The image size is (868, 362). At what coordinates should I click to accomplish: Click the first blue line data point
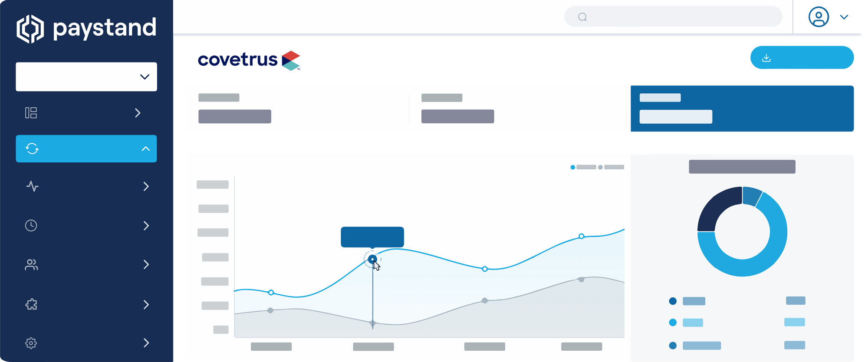click(x=271, y=293)
